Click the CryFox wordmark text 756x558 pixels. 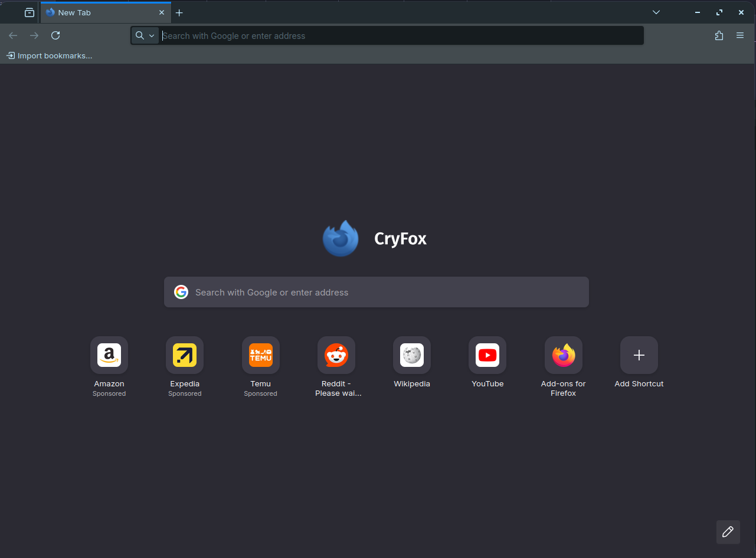tap(400, 239)
